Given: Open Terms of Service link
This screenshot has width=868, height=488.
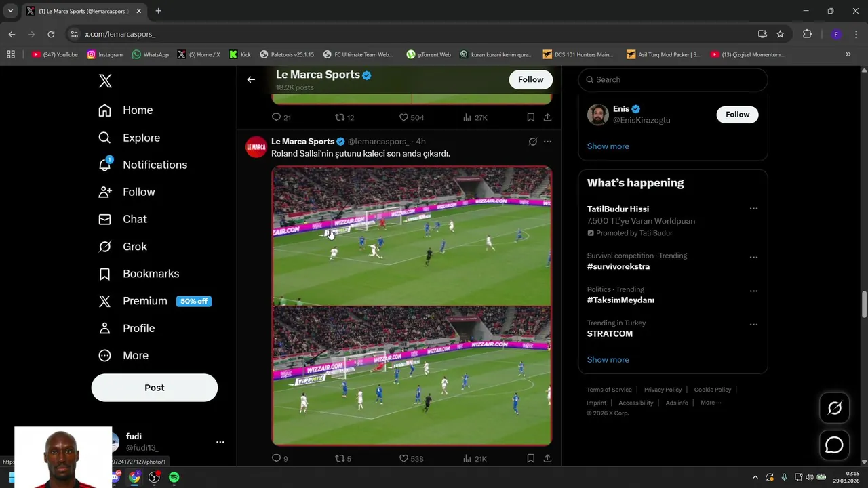Looking at the screenshot, I should (x=609, y=390).
